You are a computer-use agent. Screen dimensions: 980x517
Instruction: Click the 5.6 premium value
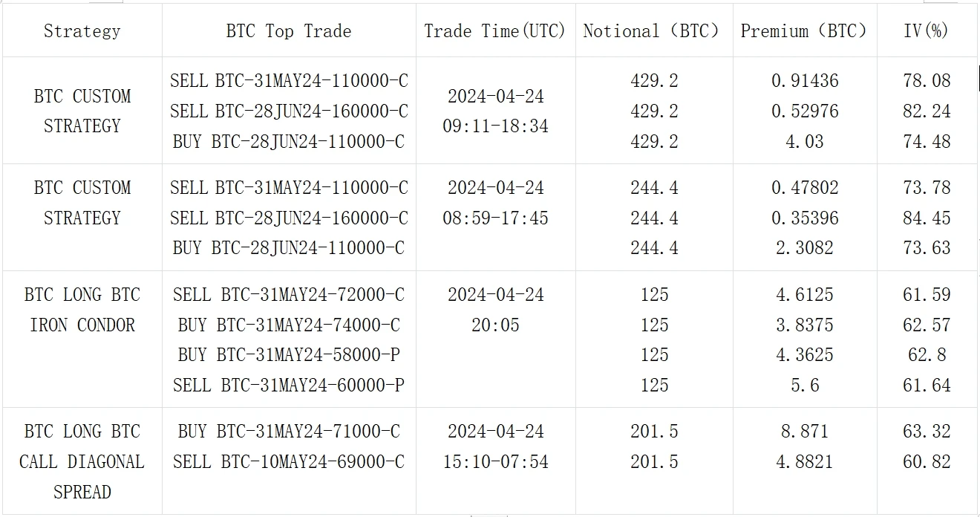[x=805, y=386]
